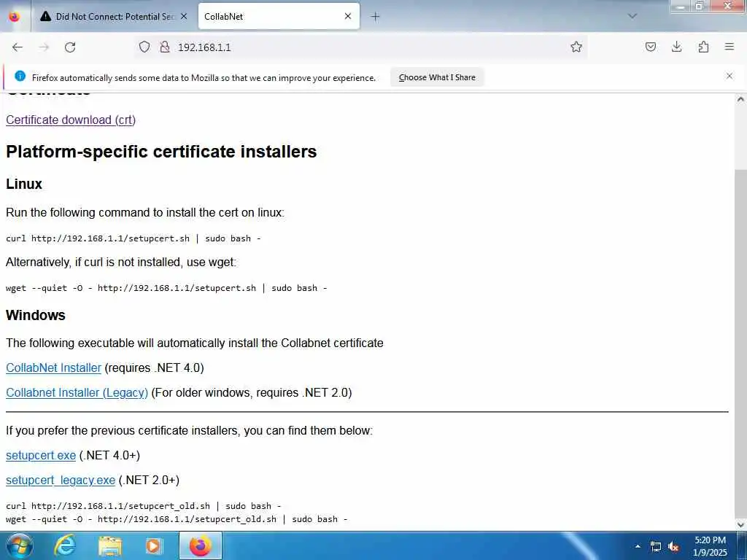The height and width of the screenshot is (560, 747).
Task: Open the Windows Start menu
Action: click(x=20, y=545)
